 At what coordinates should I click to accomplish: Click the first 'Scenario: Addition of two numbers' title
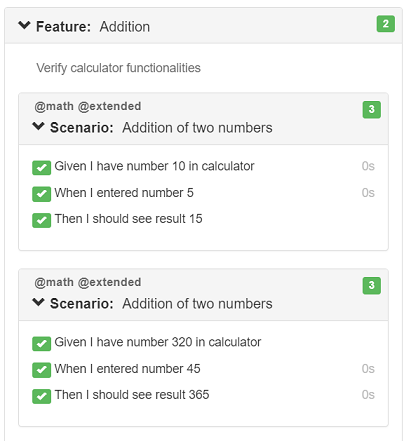161,128
